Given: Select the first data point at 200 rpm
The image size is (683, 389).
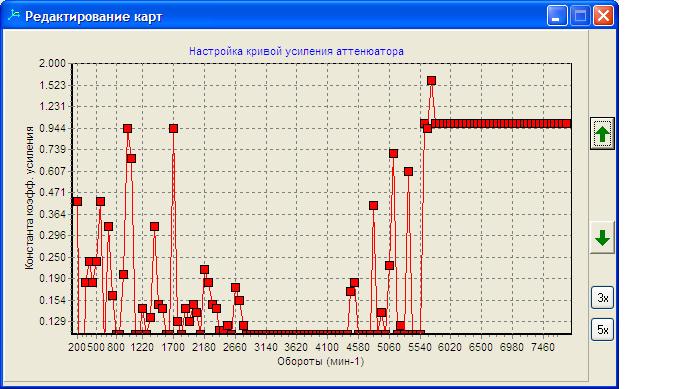Looking at the screenshot, I should click(x=77, y=201).
